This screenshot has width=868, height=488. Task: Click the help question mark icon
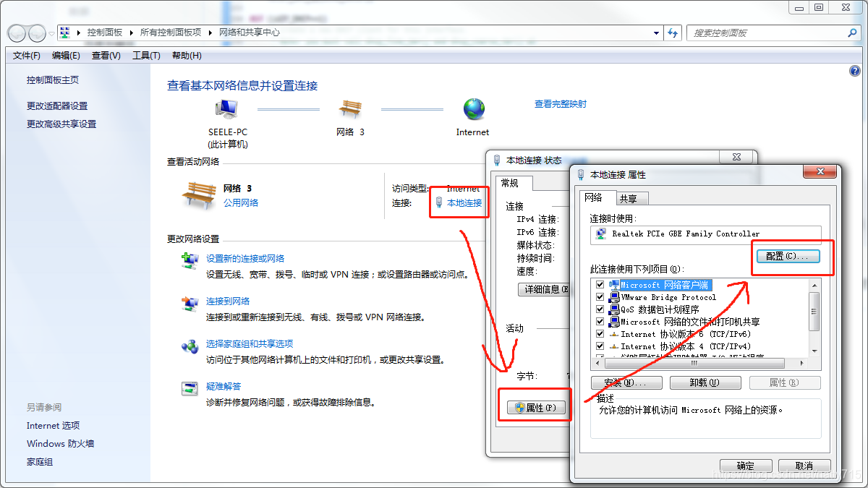click(855, 72)
